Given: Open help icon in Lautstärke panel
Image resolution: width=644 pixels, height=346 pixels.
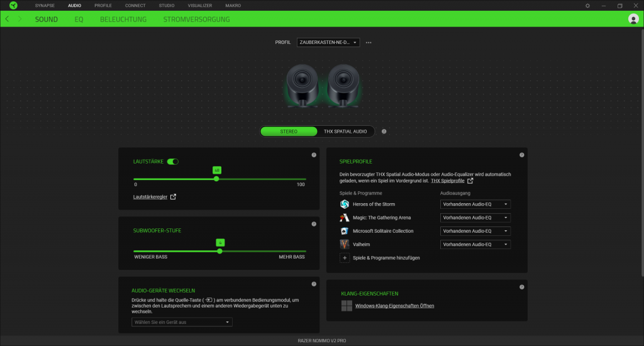Looking at the screenshot, I should [314, 155].
